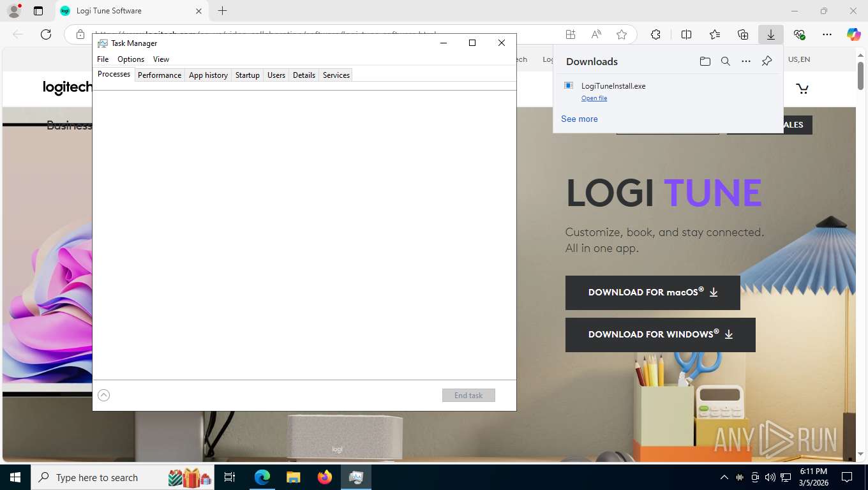This screenshot has width=868, height=490.
Task: Open Edge Settings and more menu
Action: tap(827, 34)
